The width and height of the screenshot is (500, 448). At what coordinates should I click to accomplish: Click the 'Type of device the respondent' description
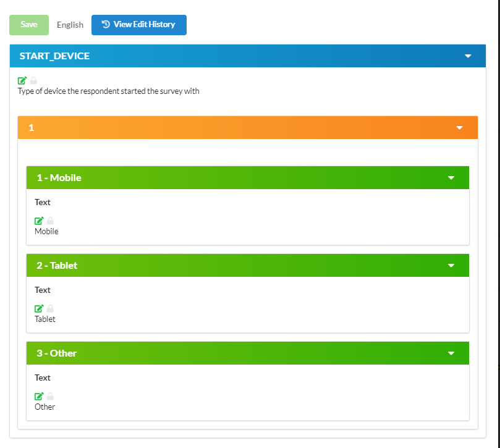[108, 91]
